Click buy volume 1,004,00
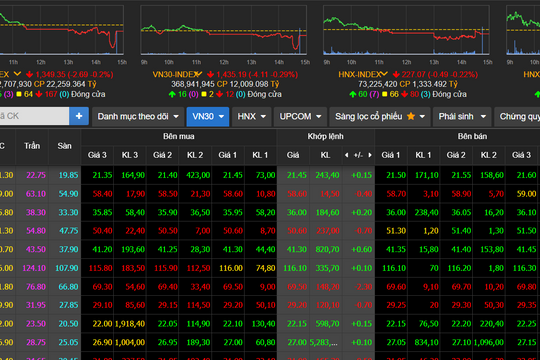Screen dimensions: 540x360 tap(130, 342)
